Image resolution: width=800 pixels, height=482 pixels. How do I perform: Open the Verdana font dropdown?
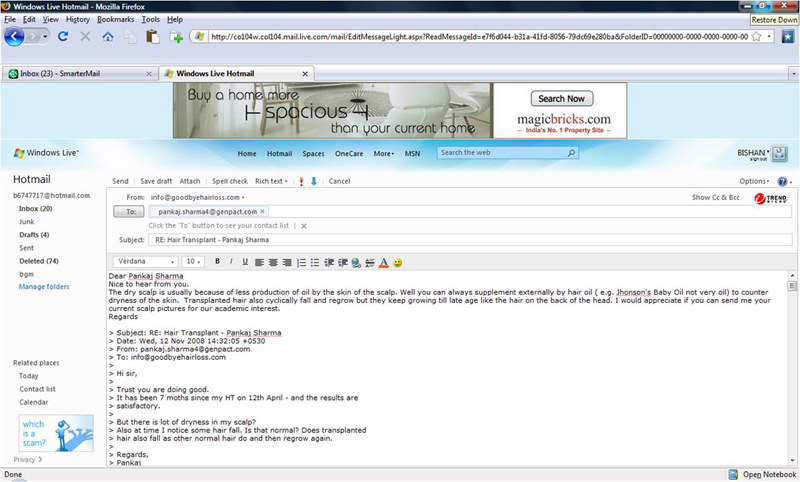148,262
